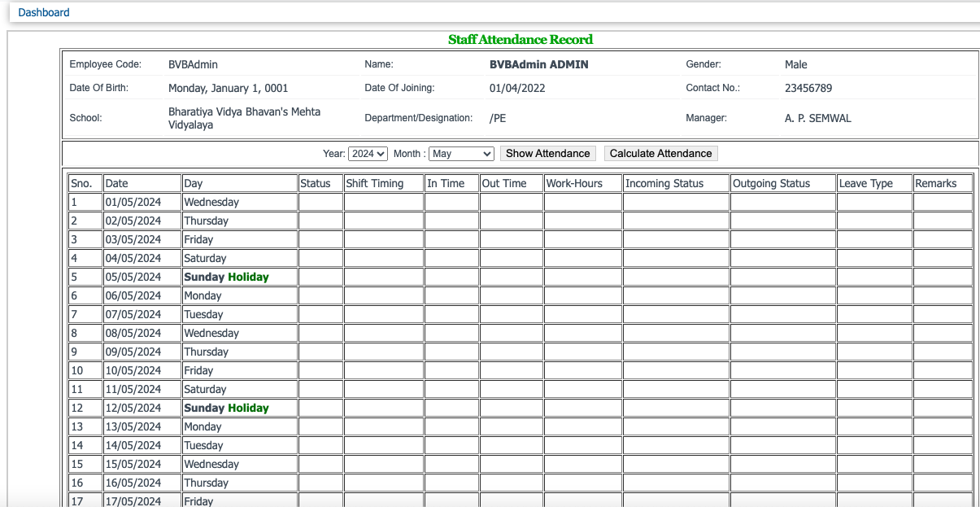This screenshot has height=507, width=980.
Task: Click the Day cell Friday for 03/05/2024
Action: [x=240, y=239]
